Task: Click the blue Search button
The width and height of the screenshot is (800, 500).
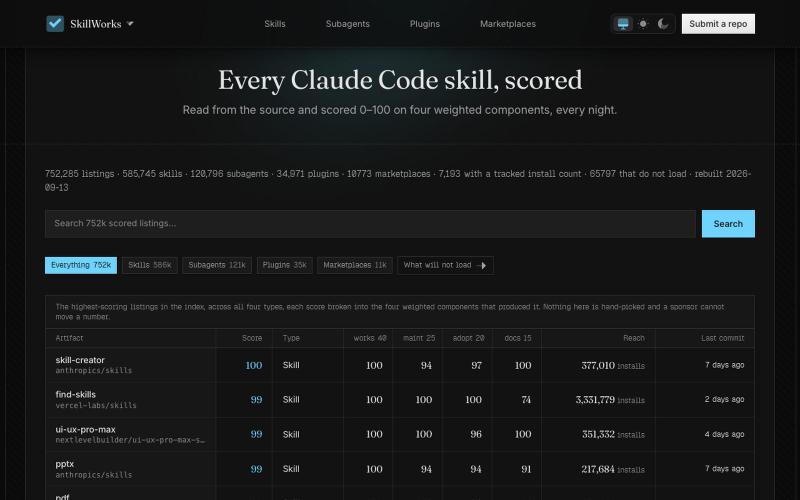Action: [728, 223]
